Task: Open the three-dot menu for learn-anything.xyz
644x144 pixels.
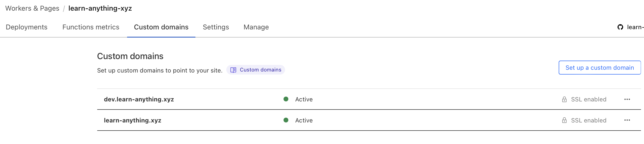Action: pyautogui.click(x=627, y=120)
